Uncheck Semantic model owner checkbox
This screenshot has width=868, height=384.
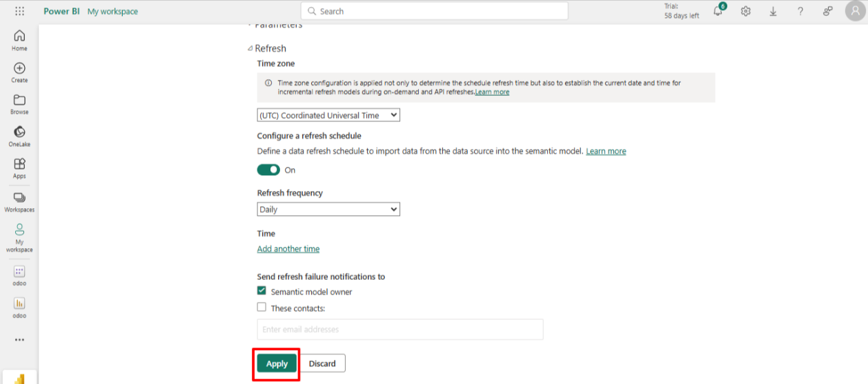coord(262,291)
